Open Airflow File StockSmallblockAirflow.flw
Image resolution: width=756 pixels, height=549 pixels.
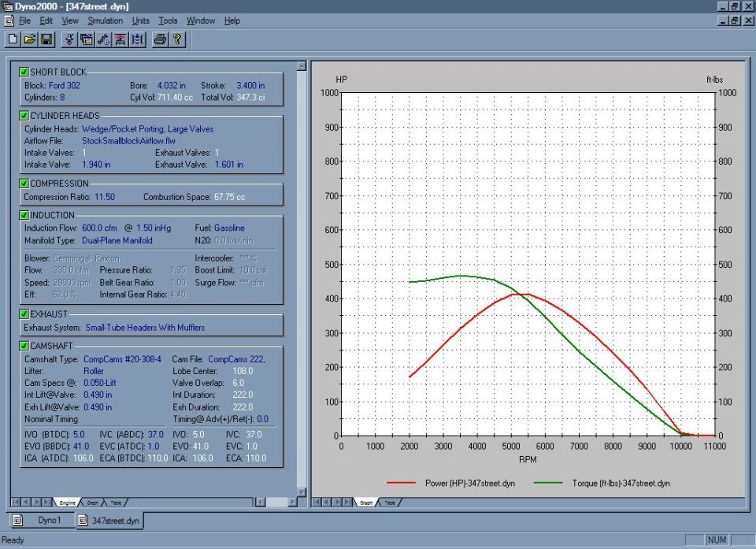point(128,141)
